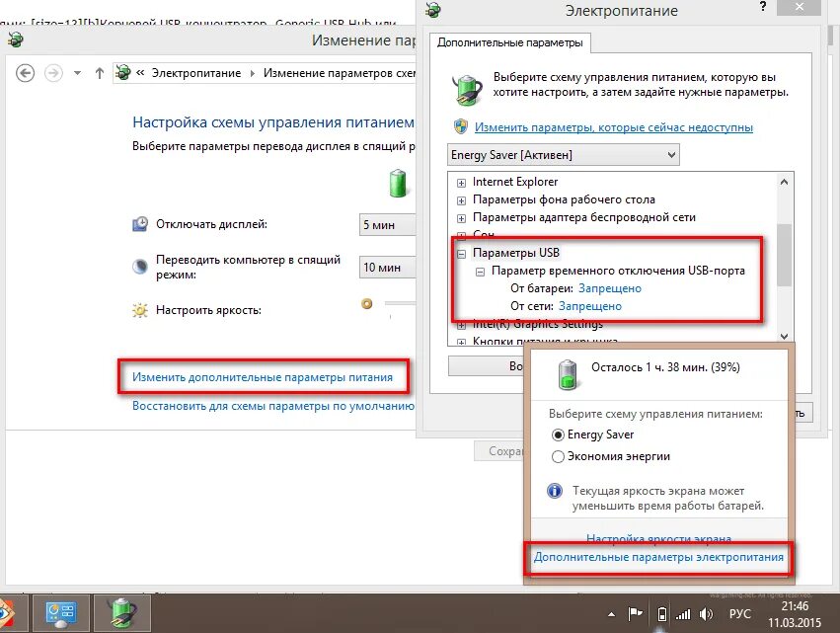Click Изменить дополнительные параметры питания link
This screenshot has width=840, height=633.
[263, 377]
